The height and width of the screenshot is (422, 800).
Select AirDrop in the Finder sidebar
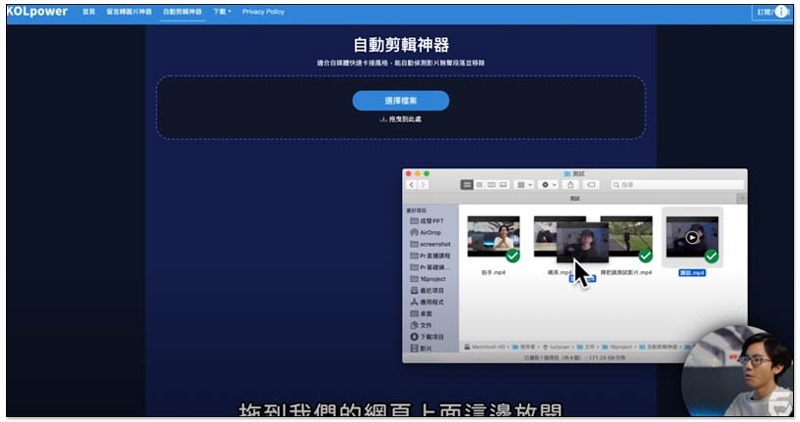426,232
